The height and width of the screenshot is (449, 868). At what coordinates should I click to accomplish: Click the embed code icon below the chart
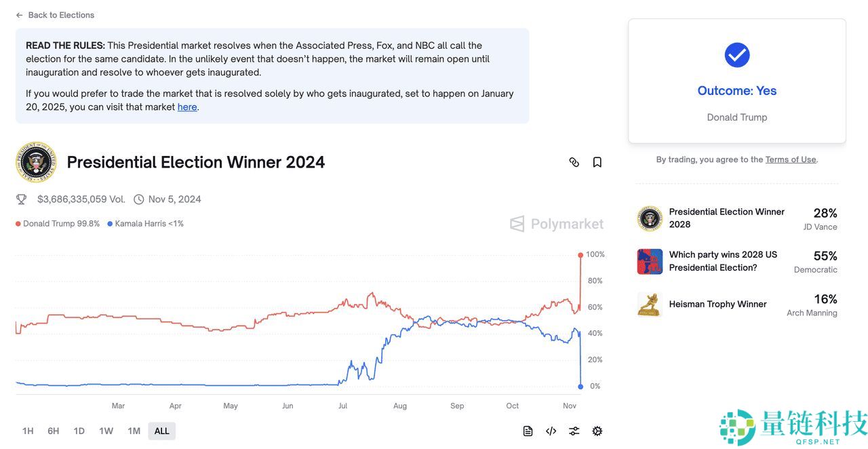click(551, 431)
